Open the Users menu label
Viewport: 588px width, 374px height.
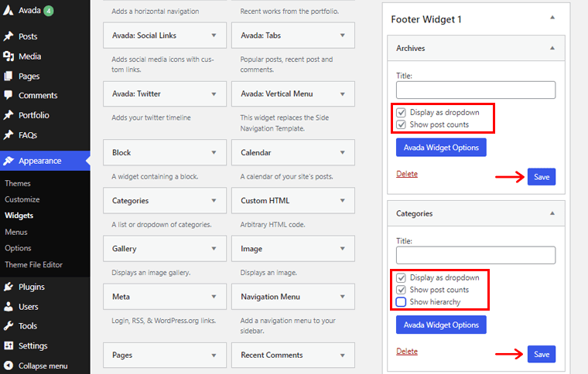click(29, 307)
